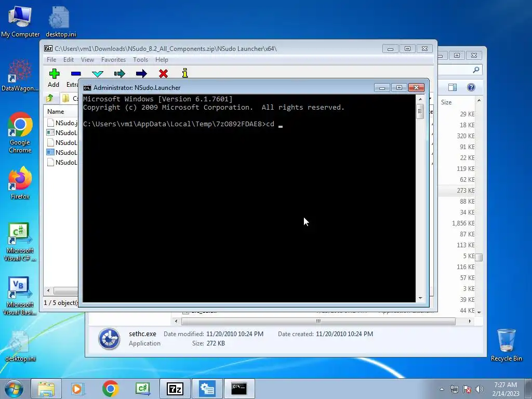
Task: Click the Explorer horizontal scrollbar thumb
Action: (x=318, y=321)
